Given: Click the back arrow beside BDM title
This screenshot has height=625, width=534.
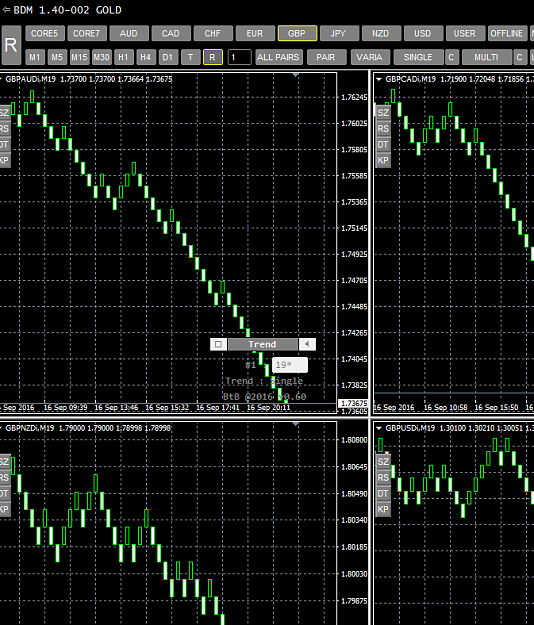Looking at the screenshot, I should (6, 10).
